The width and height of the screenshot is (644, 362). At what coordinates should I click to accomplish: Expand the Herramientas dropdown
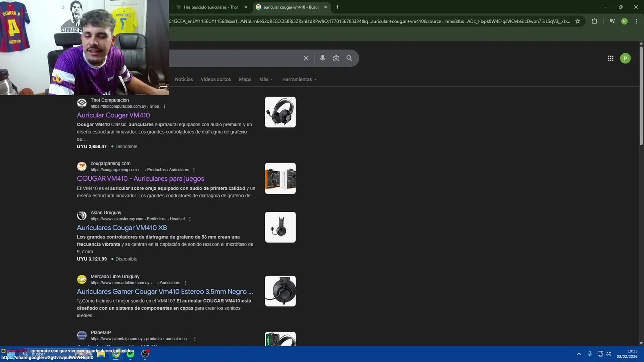[299, 79]
